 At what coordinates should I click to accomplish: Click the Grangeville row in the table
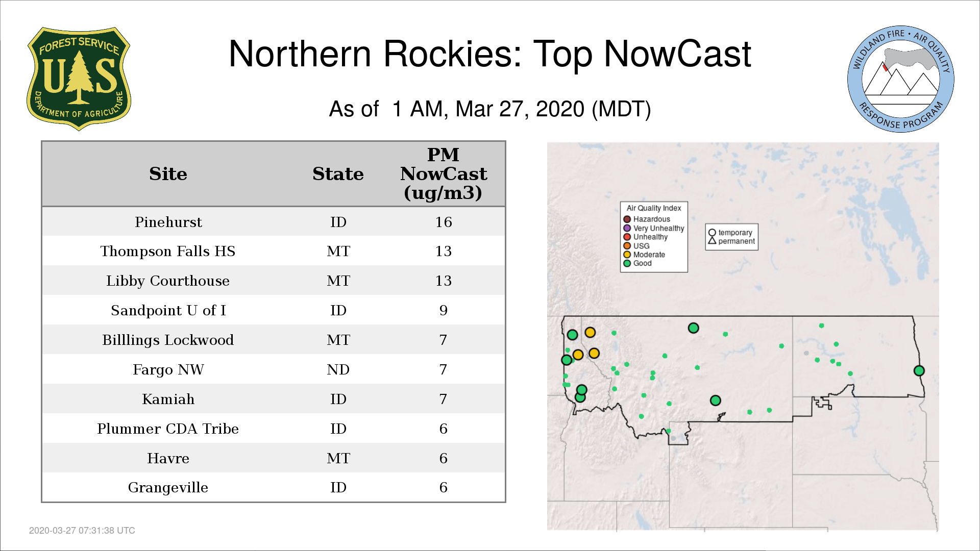pos(168,488)
